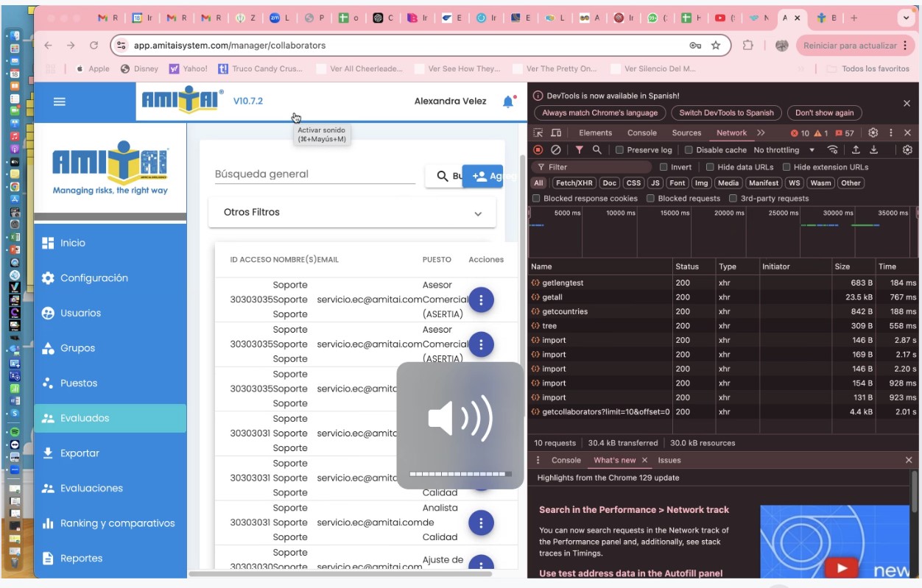
Task: Check the Disable cache checkbox
Action: (689, 150)
